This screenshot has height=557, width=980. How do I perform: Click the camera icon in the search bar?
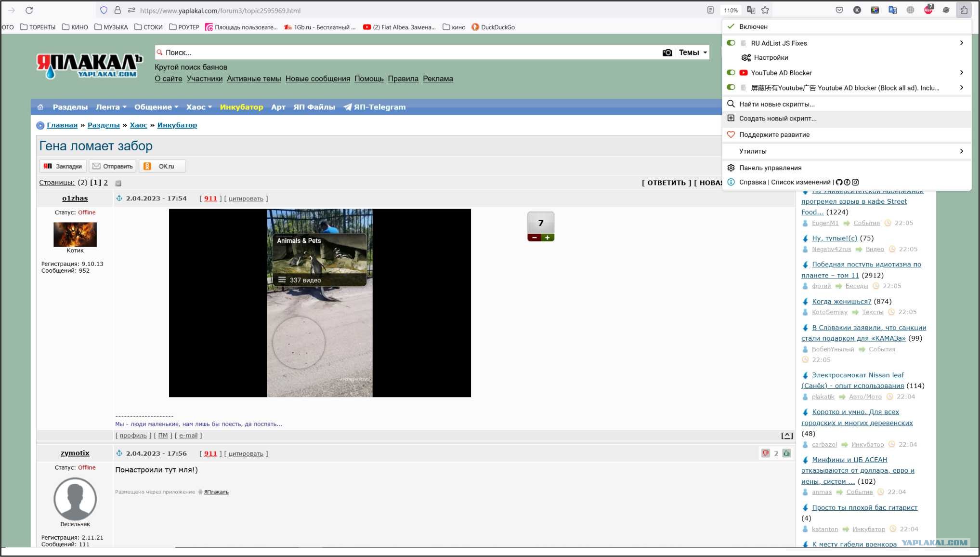pyautogui.click(x=667, y=53)
